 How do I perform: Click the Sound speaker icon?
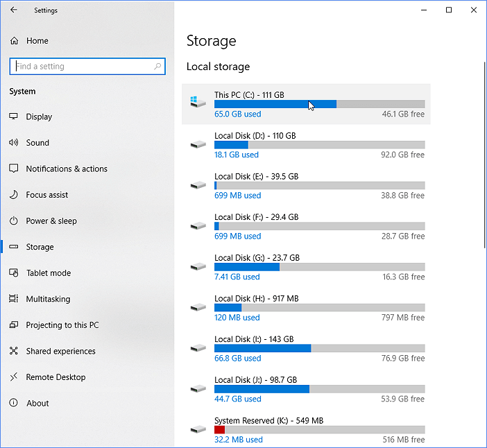[x=14, y=143]
